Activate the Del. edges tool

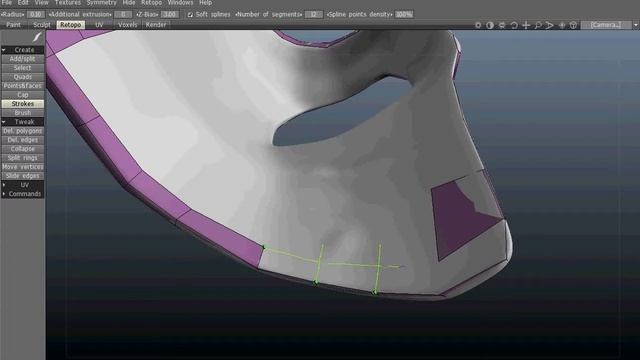(x=23, y=140)
